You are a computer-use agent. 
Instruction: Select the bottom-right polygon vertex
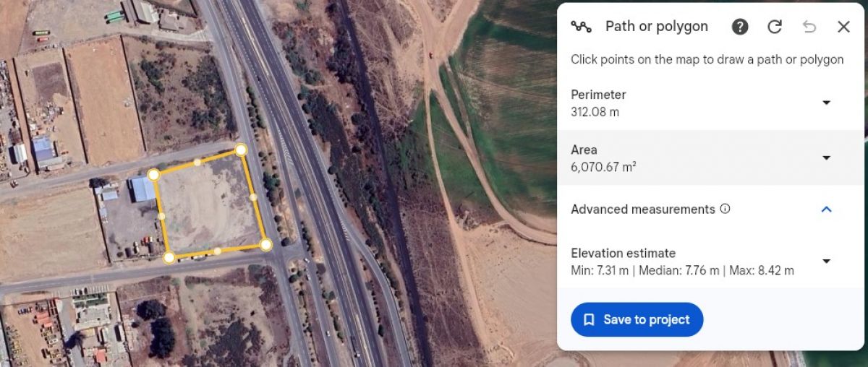pos(265,245)
